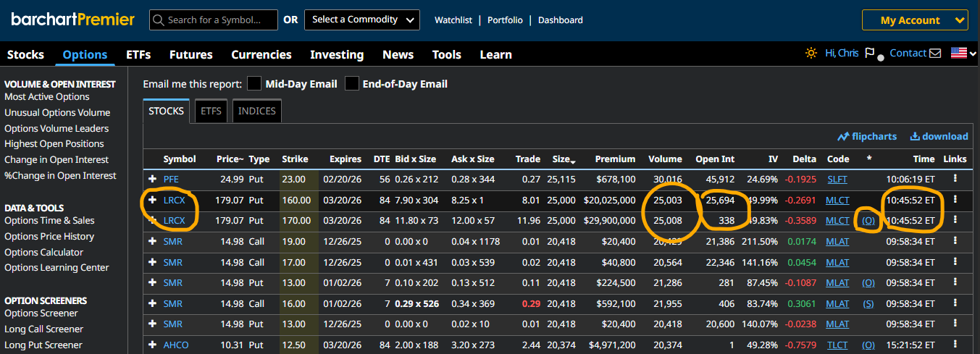Sort table by the Size column header

point(560,159)
